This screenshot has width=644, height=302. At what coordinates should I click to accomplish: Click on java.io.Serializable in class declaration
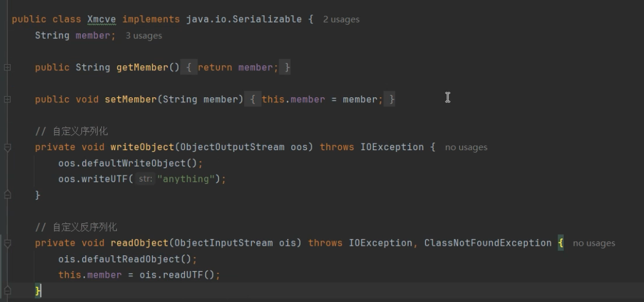point(244,19)
